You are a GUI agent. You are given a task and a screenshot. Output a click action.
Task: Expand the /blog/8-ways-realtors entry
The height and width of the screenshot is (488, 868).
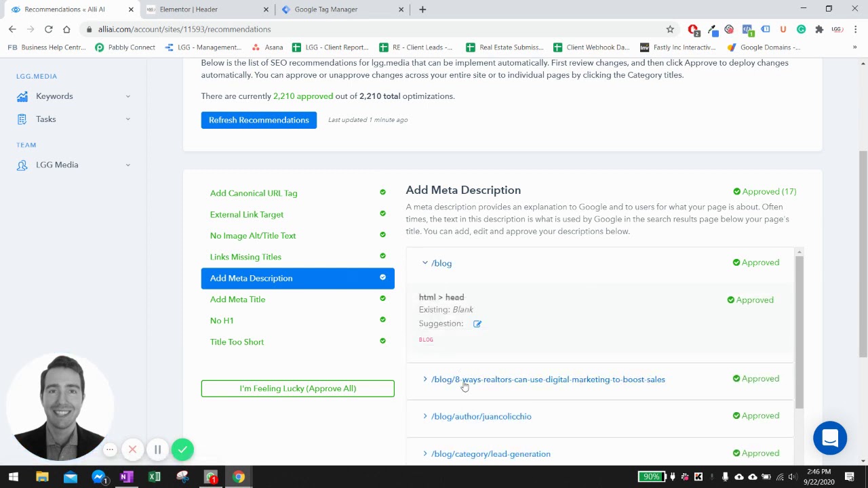(x=425, y=379)
